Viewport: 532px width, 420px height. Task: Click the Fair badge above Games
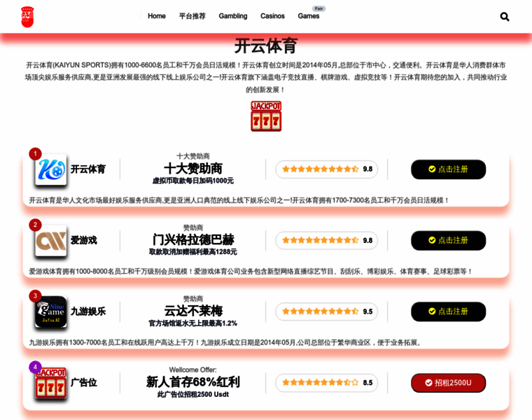[x=319, y=8]
